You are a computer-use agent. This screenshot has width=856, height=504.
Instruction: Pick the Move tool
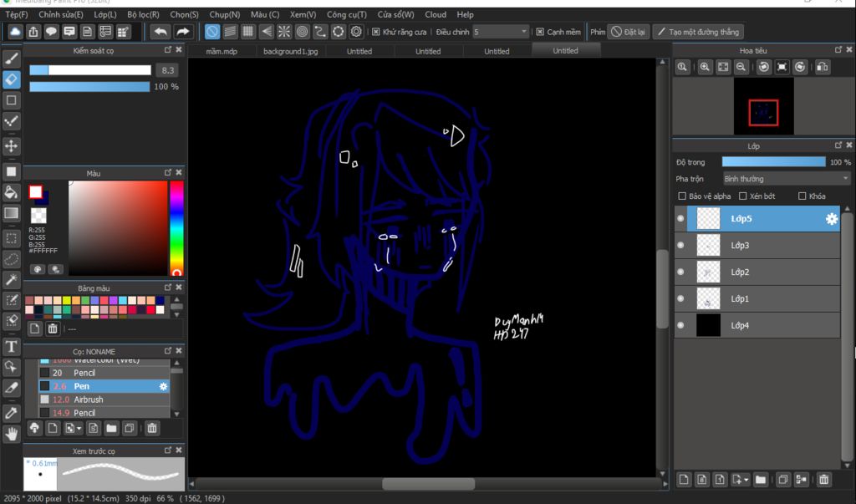point(11,145)
